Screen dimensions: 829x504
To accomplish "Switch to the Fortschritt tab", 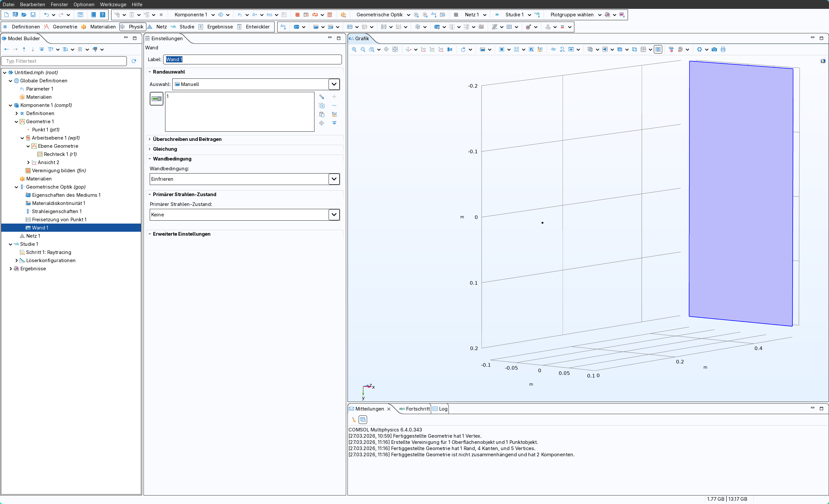I will coord(417,409).
